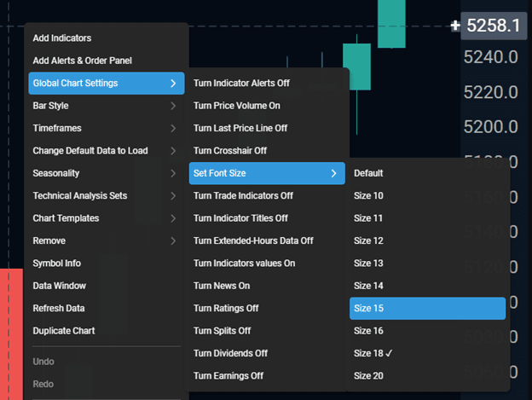Expand the Bar Style submenu arrow
Screen dimensions: 532x400
[x=173, y=106]
